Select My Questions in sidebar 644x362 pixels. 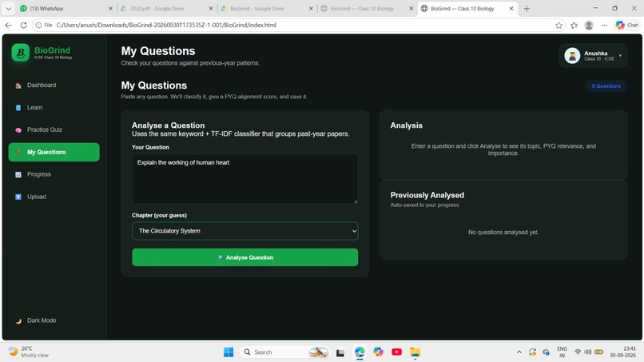(54, 152)
